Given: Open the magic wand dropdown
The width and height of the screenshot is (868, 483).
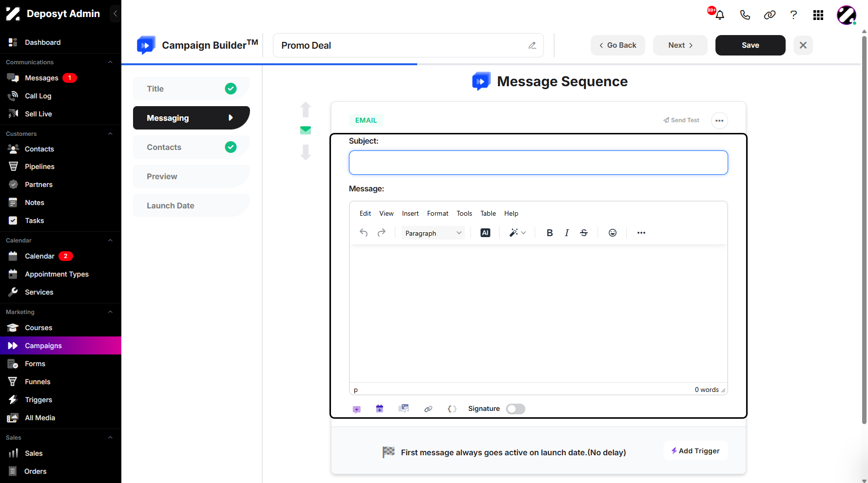Looking at the screenshot, I should 518,233.
